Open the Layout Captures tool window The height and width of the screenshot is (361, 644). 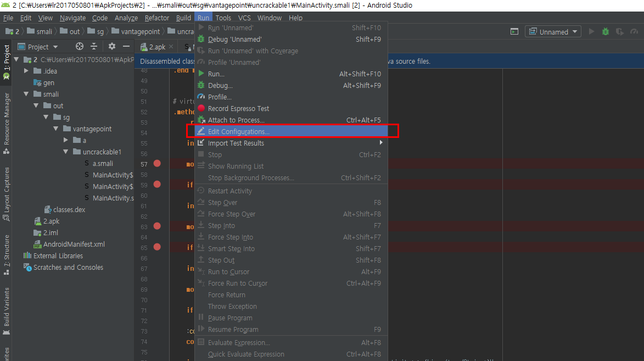point(6,194)
